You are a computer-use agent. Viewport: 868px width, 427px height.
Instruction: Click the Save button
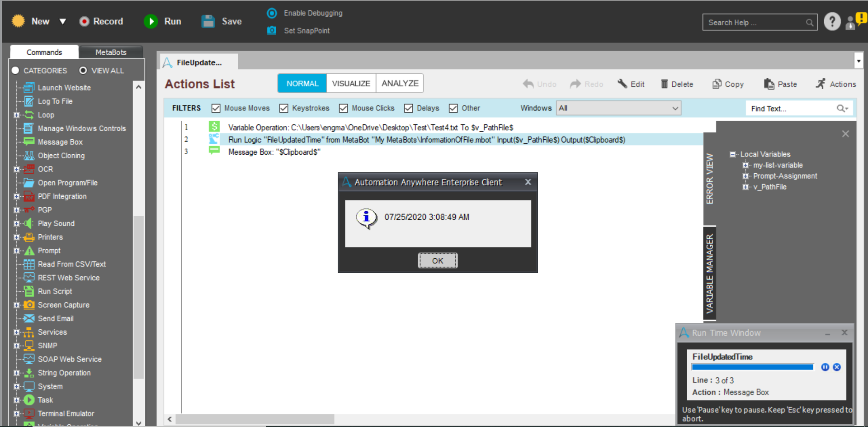tap(222, 21)
